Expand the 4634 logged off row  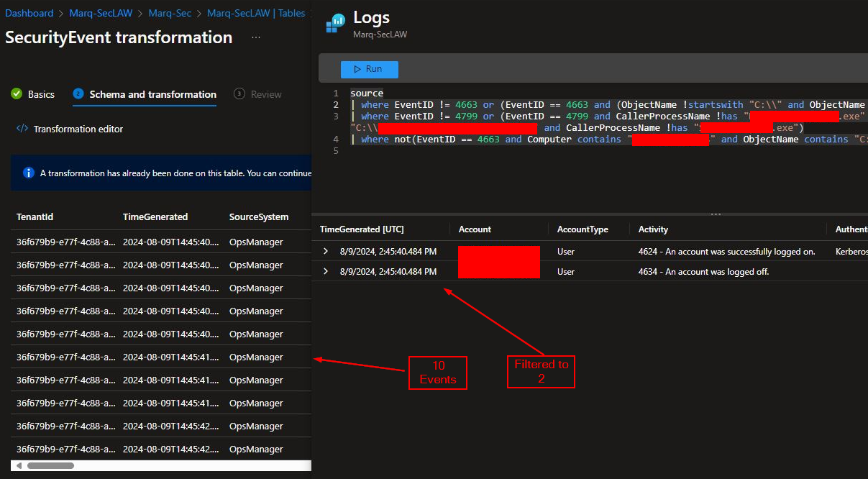click(x=326, y=271)
